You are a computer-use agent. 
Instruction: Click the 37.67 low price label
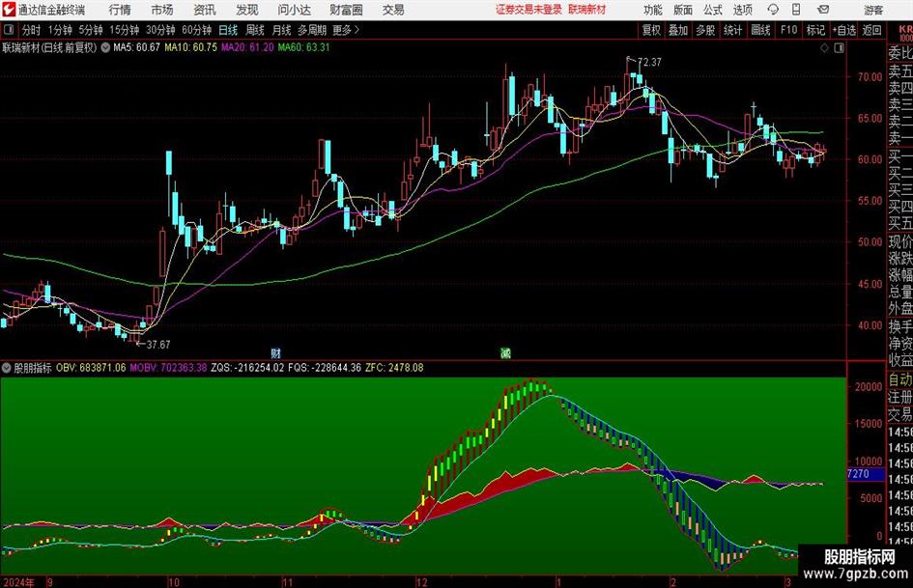point(158,345)
